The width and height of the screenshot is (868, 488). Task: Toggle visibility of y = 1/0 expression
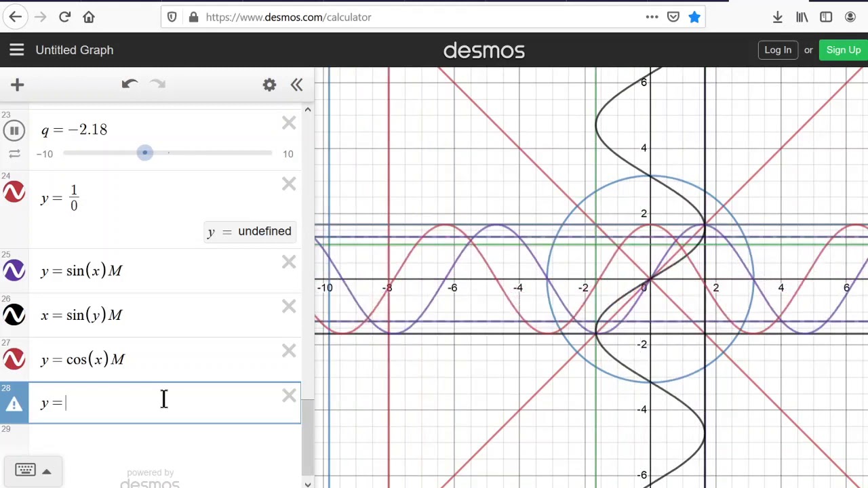[14, 192]
